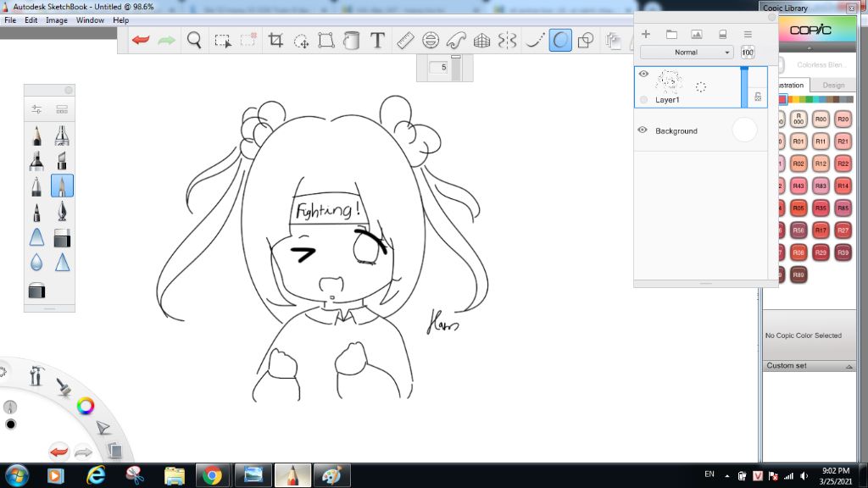
Task: Select the blue hard eraser brush
Action: tap(36, 237)
